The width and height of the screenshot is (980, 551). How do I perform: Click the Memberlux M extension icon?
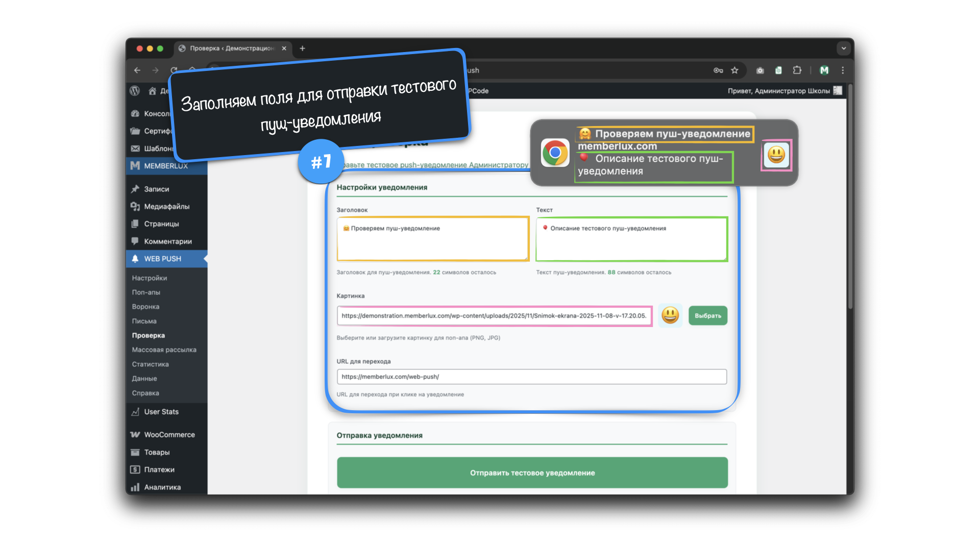pyautogui.click(x=824, y=70)
